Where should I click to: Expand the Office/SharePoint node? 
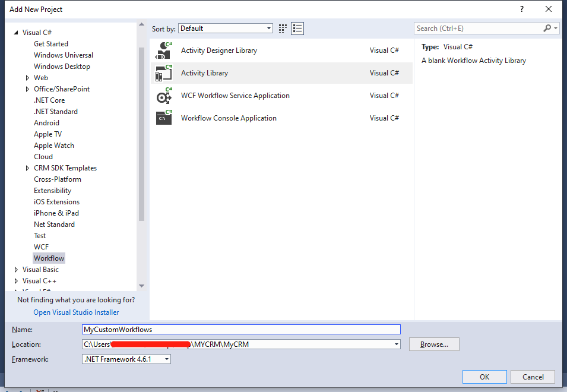27,89
